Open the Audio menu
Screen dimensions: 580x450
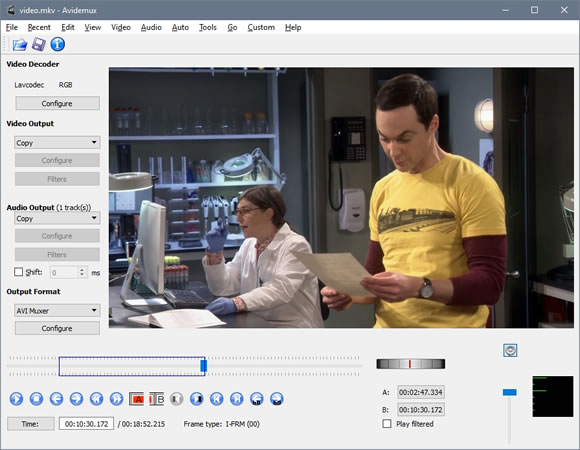151,27
